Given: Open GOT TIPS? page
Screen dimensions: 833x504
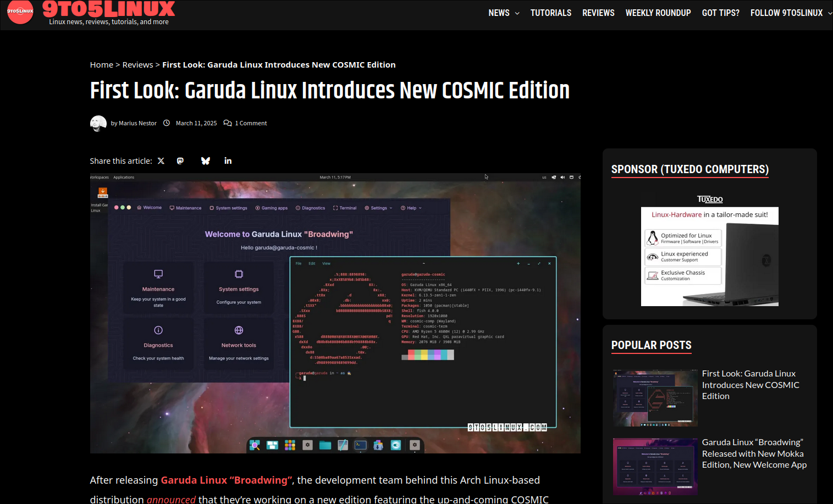Looking at the screenshot, I should pyautogui.click(x=721, y=13).
